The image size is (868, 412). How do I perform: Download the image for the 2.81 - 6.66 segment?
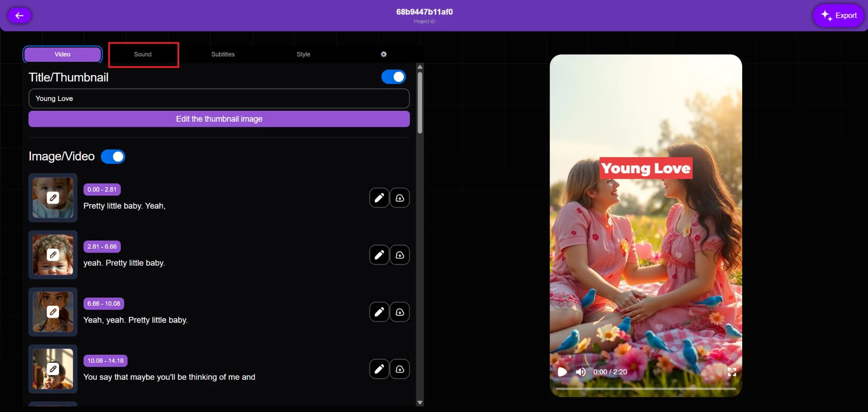point(400,255)
